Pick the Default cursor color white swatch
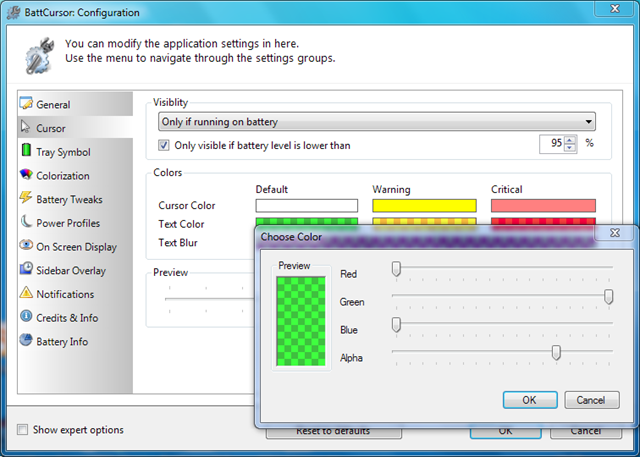Viewport: 640px width, 457px height. [x=307, y=205]
